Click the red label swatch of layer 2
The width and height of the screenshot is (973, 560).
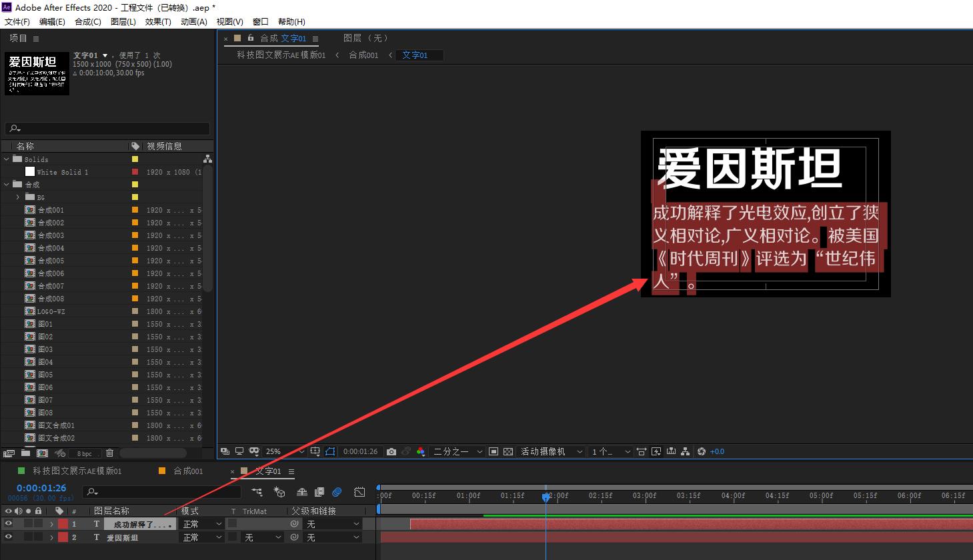point(62,537)
